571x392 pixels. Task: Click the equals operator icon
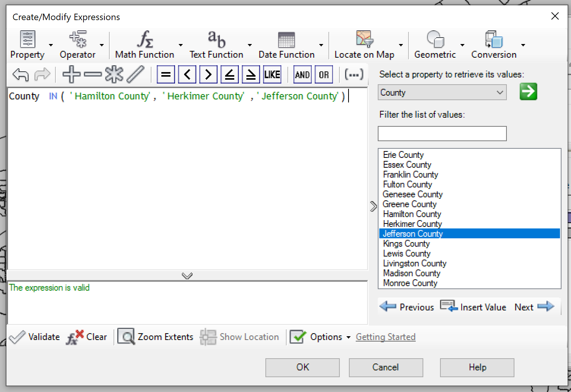point(166,74)
